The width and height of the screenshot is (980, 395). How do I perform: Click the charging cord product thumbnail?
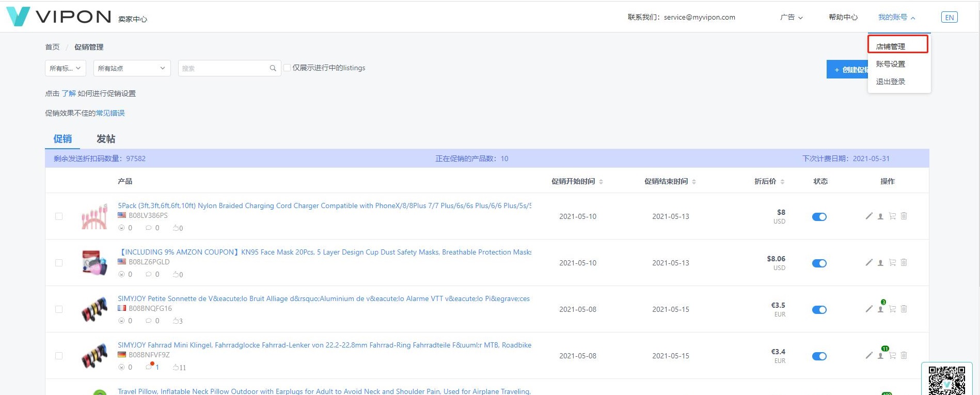point(94,216)
